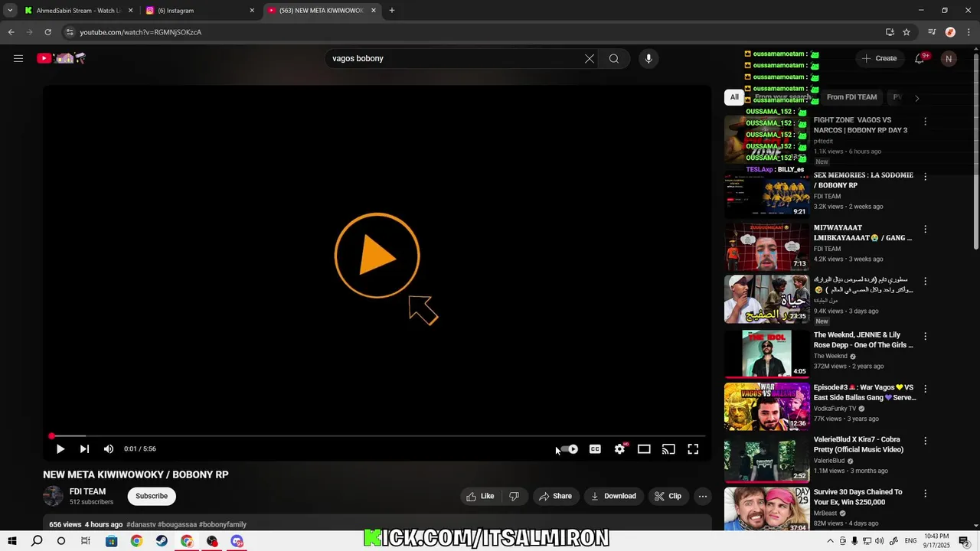Run search with magnifier button

point(614,58)
